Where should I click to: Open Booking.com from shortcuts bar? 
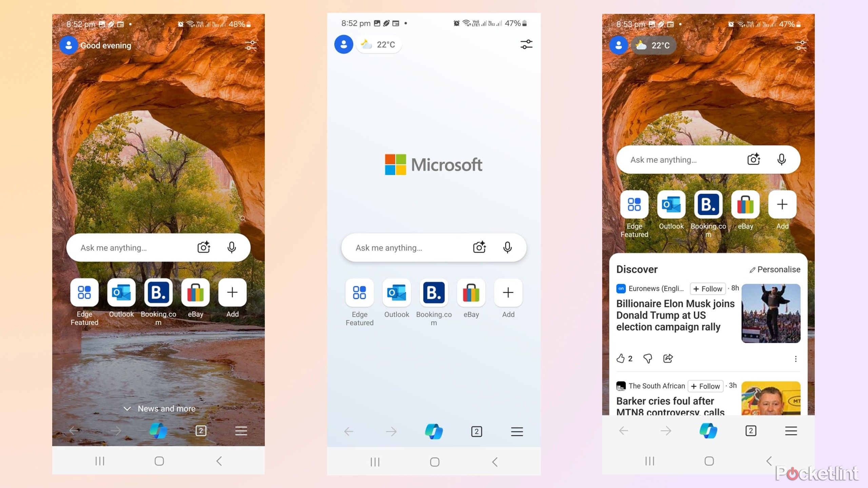[x=158, y=292]
